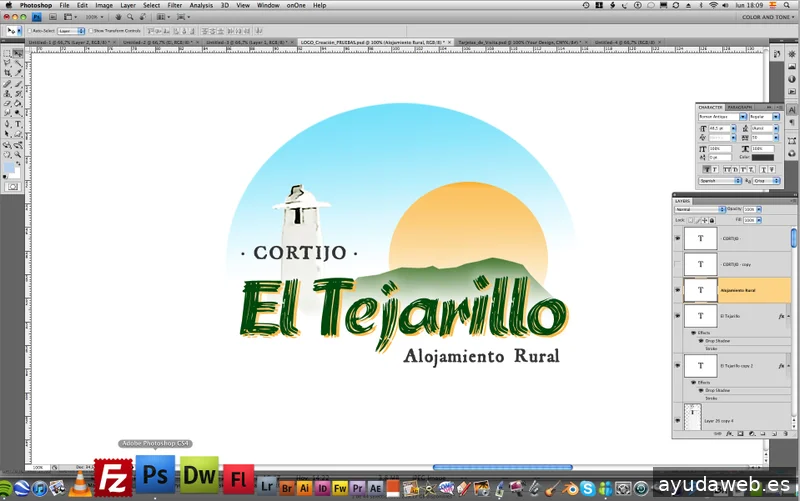Click the foreground color swatch
The height and width of the screenshot is (501, 800).
point(9,168)
